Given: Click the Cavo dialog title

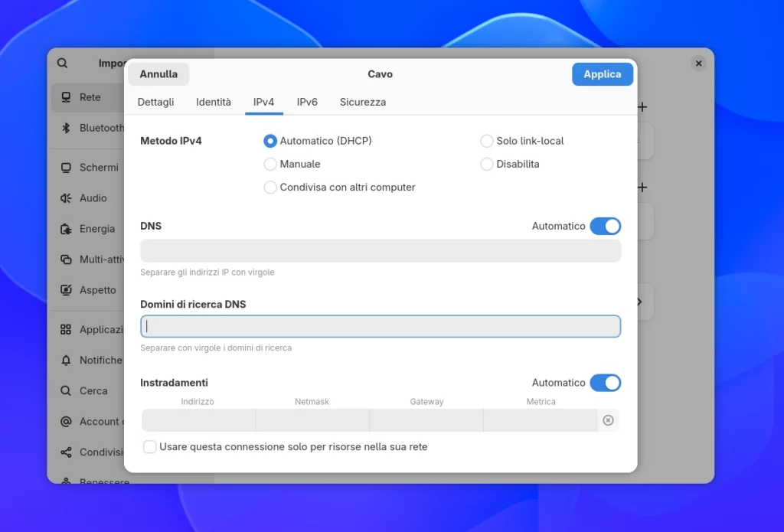Looking at the screenshot, I should (381, 74).
